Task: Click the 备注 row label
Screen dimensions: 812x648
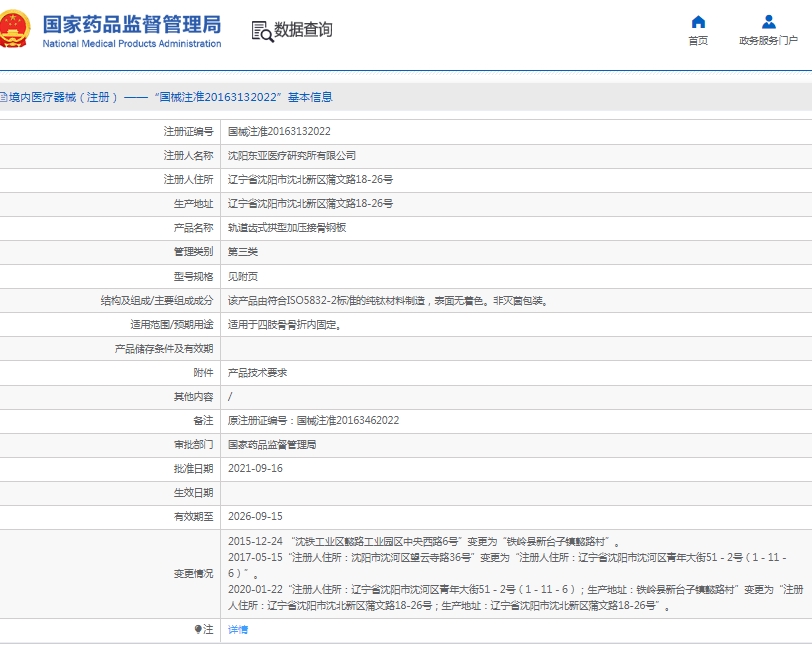Action: (x=204, y=421)
